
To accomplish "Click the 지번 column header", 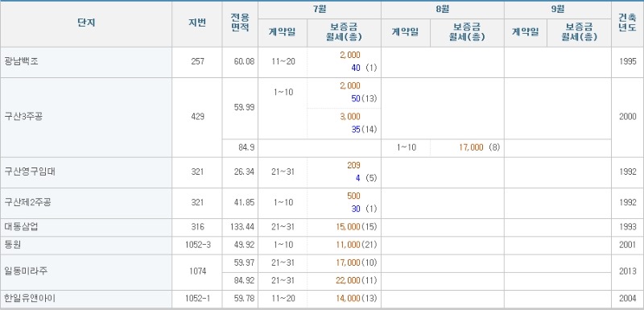I will (197, 23).
